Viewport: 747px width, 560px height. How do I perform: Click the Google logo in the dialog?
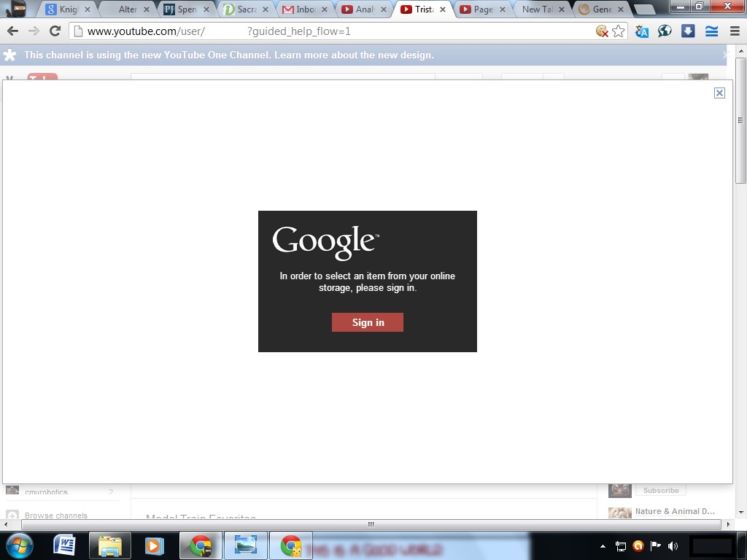pyautogui.click(x=326, y=242)
